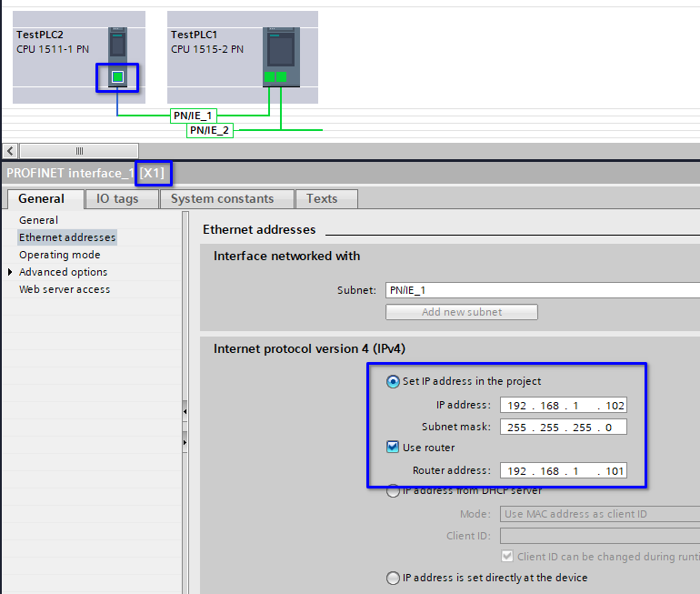This screenshot has width=700, height=594.
Task: Click TestPLC1 left green PROFINET port
Action: [x=270, y=76]
